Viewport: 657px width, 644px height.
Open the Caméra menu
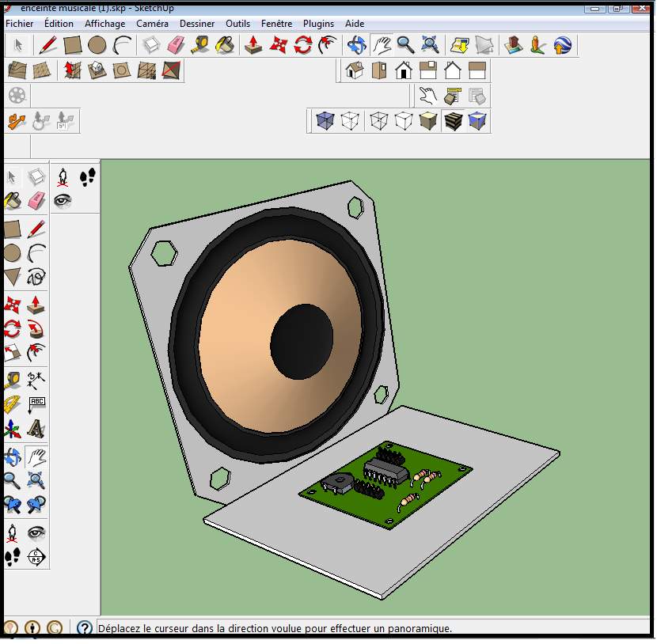click(152, 24)
